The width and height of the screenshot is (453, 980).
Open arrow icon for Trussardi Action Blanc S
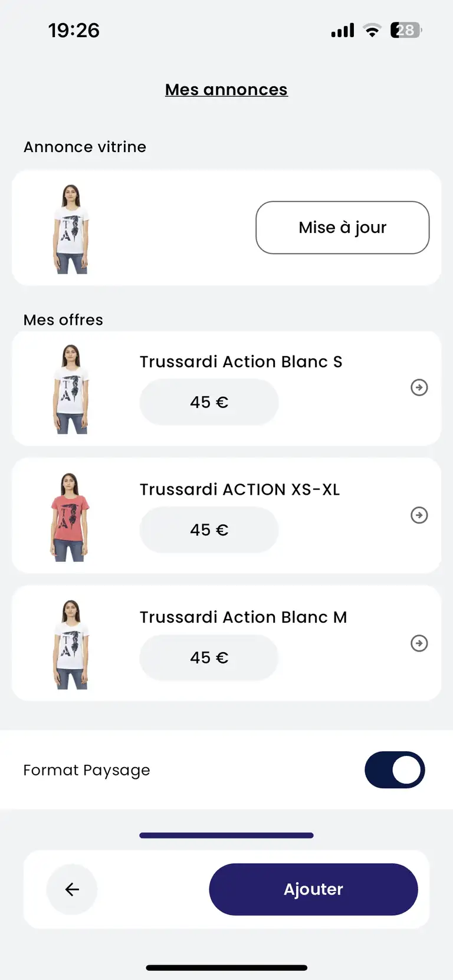(419, 387)
